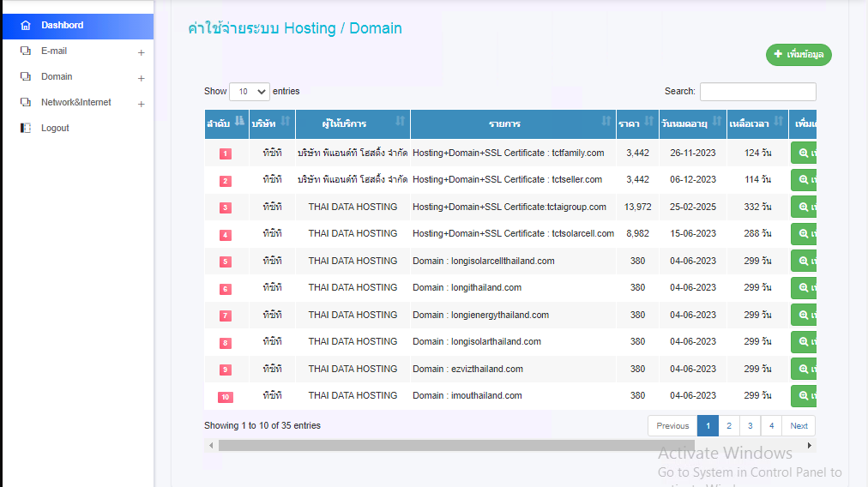Go to Previous page
Screen dimensions: 868x487
pos(672,425)
